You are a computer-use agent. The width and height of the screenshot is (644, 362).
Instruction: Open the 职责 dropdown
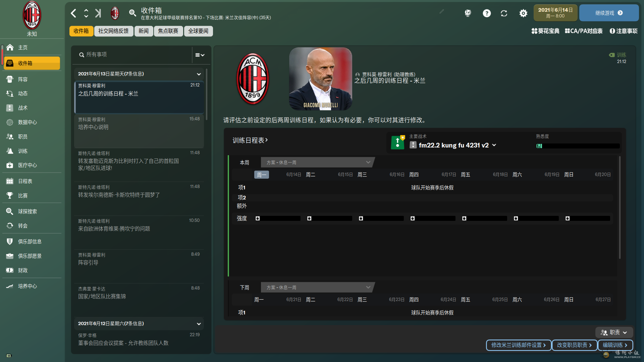tap(614, 333)
